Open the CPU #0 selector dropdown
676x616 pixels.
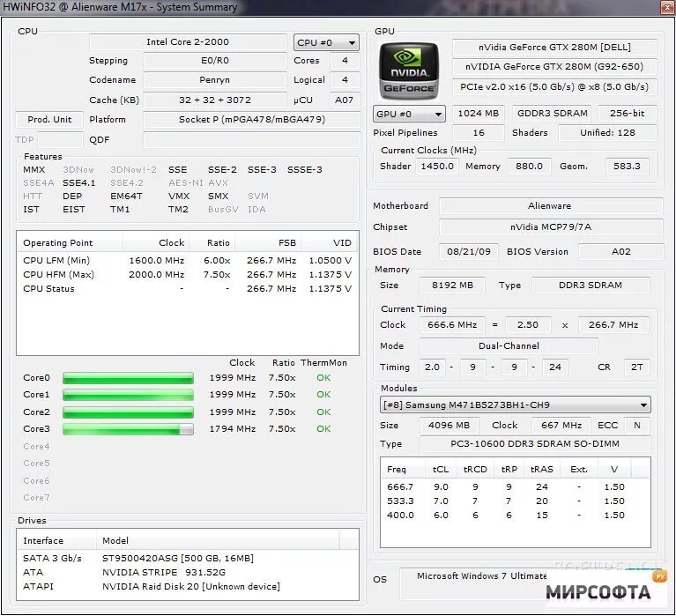coord(326,42)
